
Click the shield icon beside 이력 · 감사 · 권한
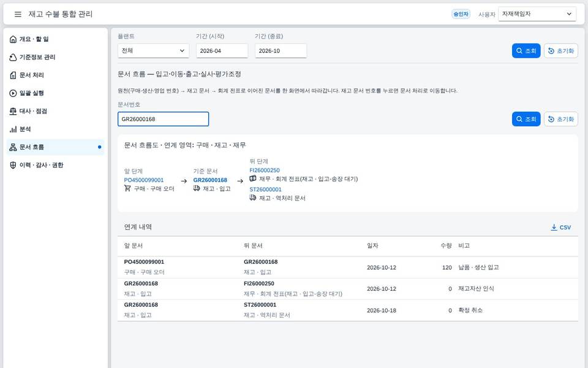click(x=13, y=165)
